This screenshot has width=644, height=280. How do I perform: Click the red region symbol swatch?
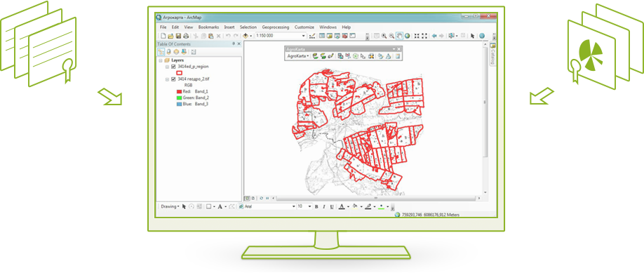179,72
